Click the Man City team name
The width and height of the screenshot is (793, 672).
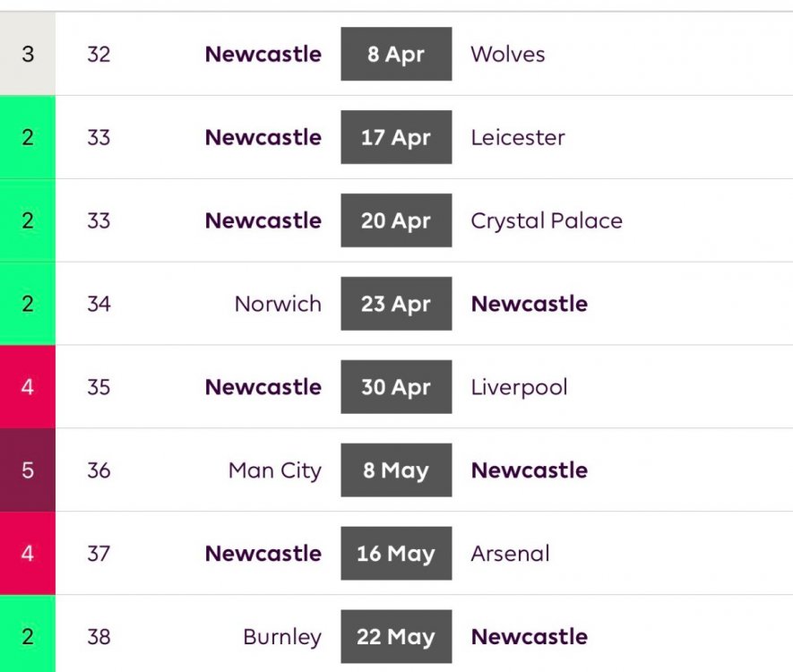(274, 470)
